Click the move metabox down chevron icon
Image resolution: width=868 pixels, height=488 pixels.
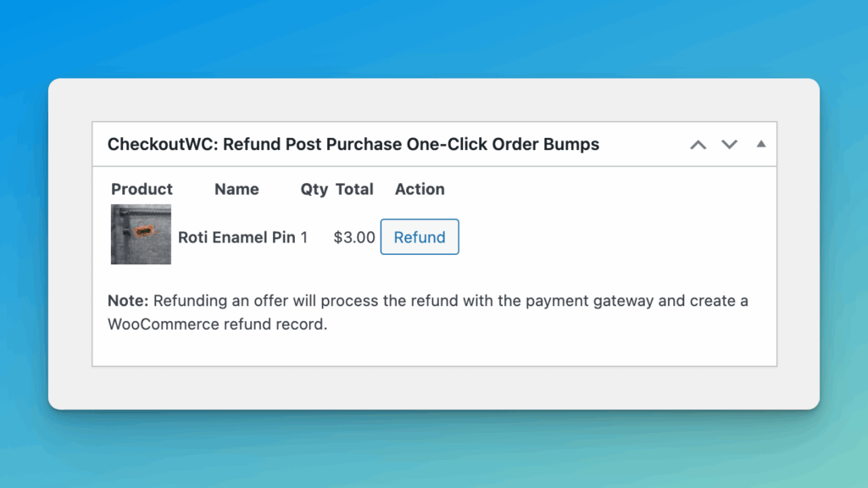pyautogui.click(x=729, y=145)
